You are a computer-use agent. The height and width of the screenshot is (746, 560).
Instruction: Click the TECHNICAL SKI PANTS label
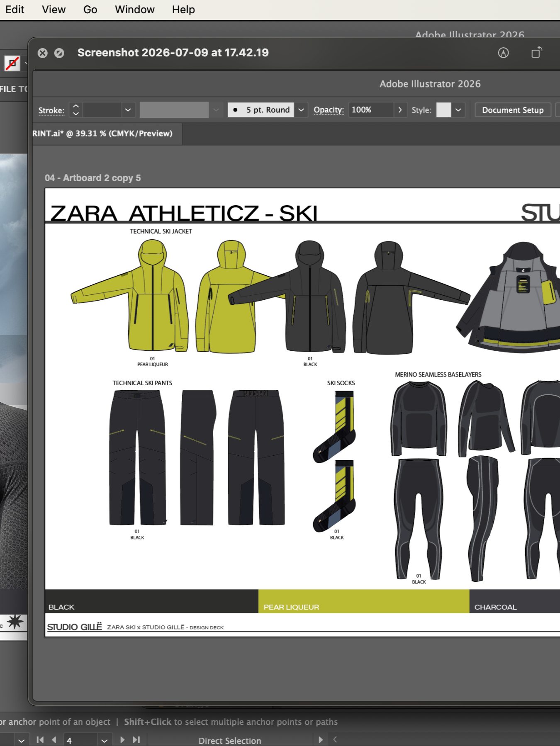coord(142,383)
